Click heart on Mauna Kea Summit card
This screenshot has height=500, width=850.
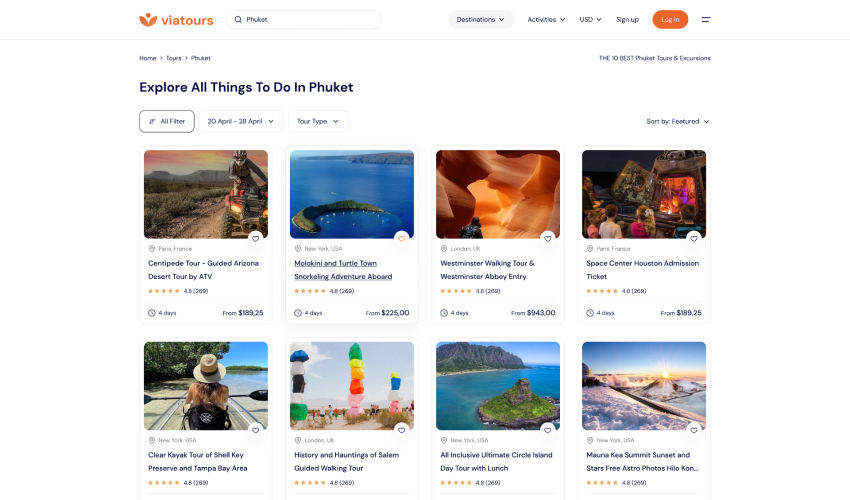pyautogui.click(x=693, y=430)
